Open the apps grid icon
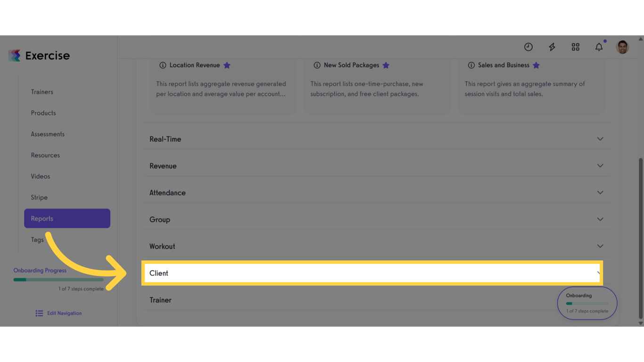Screen dimensions: 644x362 click(x=575, y=47)
